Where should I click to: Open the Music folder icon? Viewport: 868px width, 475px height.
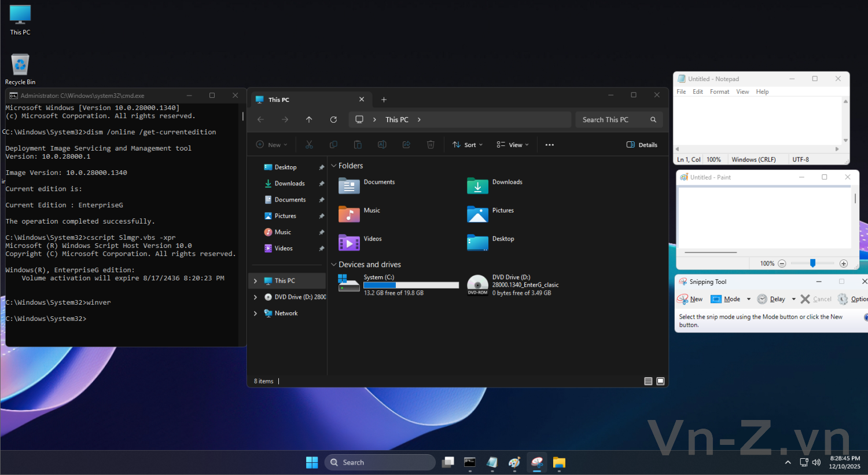[x=349, y=214]
